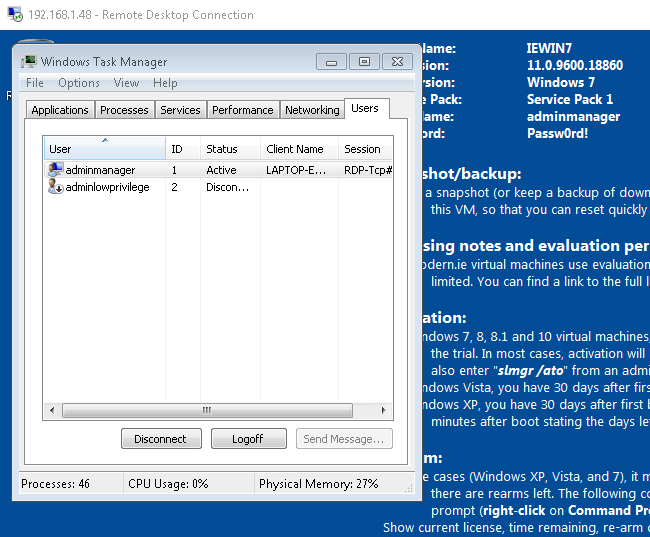Click the Discon... status cell
The image size is (650, 537).
[228, 187]
